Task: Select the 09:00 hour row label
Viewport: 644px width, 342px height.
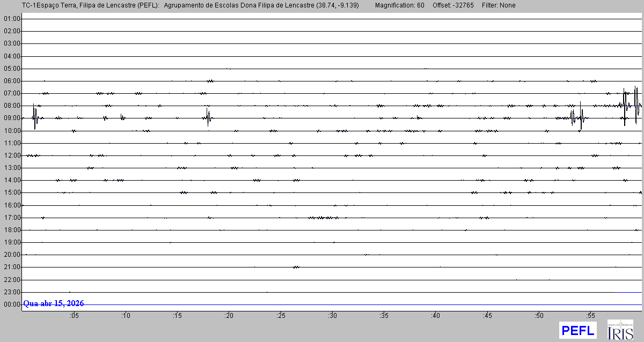Action: 11,118
